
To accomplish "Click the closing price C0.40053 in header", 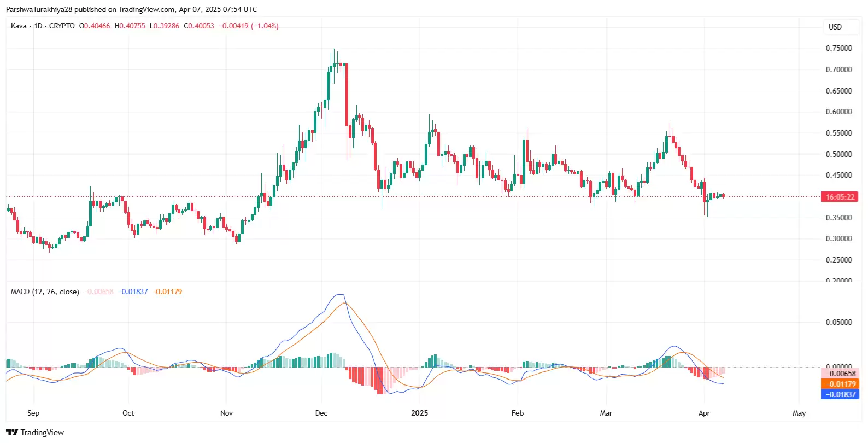I will pyautogui.click(x=199, y=26).
